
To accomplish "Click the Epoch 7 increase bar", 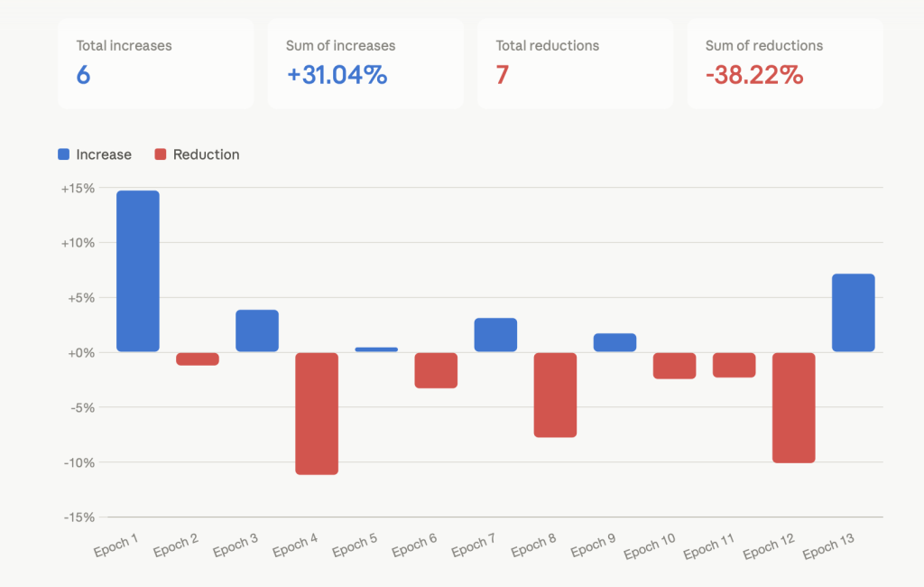I will click(495, 334).
